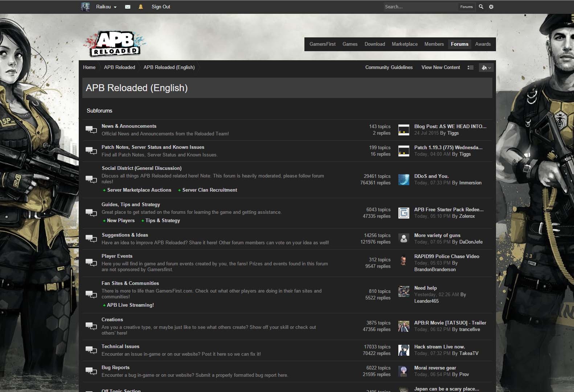The height and width of the screenshot is (392, 574).
Task: Click Immersion's avatar next to DDoS and You
Action: [x=404, y=179]
